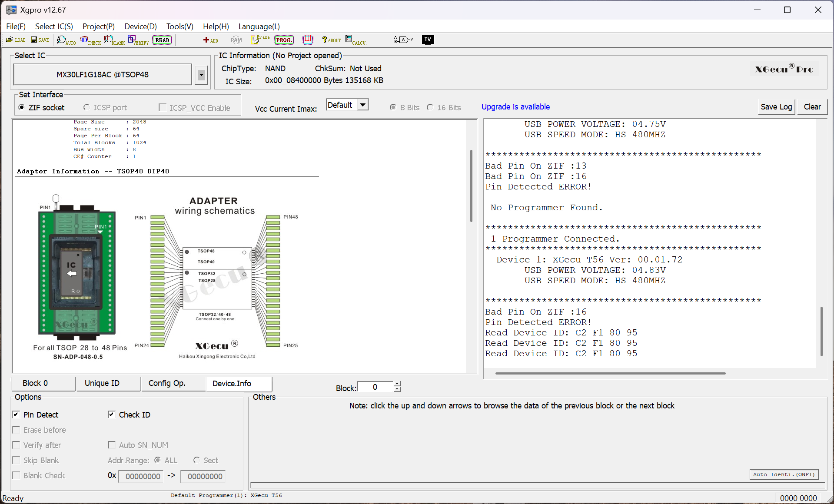
Task: Click the Block number input field
Action: pos(375,387)
